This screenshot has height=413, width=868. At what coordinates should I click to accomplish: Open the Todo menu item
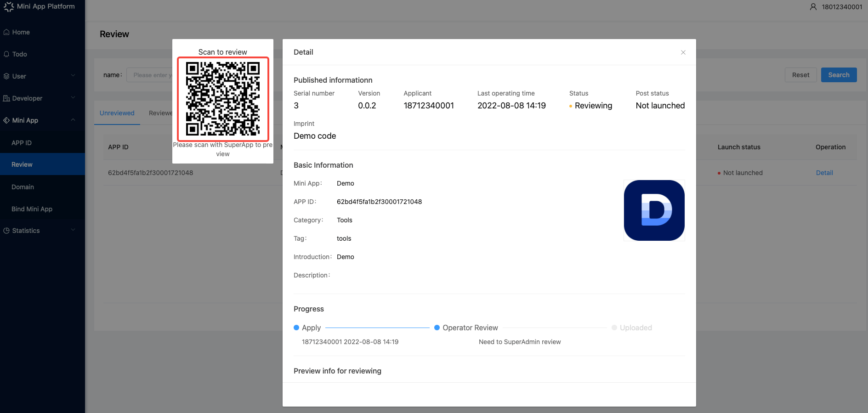[42, 54]
